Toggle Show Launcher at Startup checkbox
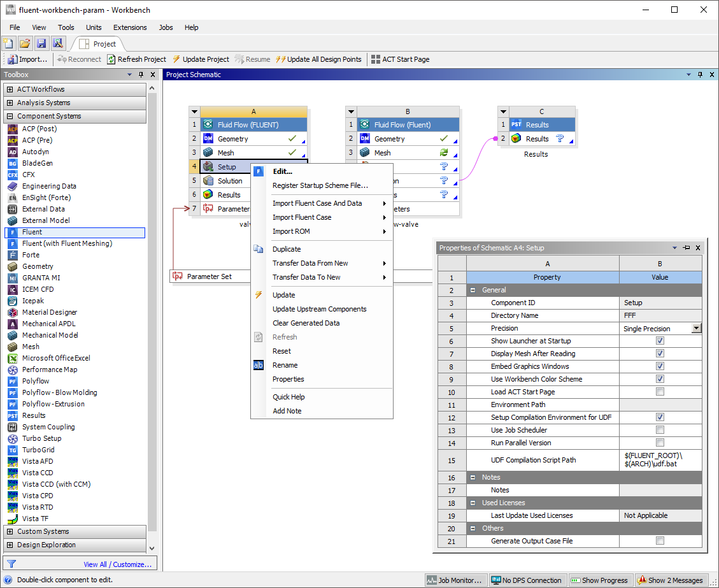 point(660,341)
